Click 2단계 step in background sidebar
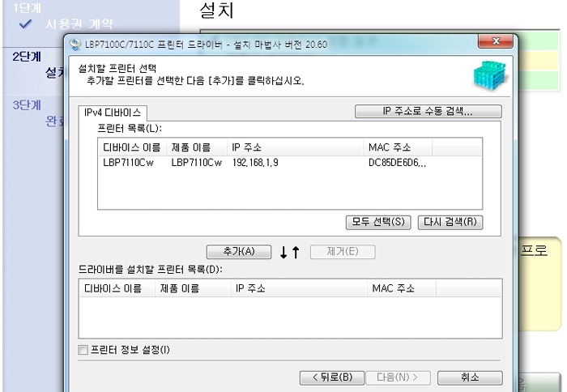 27,57
